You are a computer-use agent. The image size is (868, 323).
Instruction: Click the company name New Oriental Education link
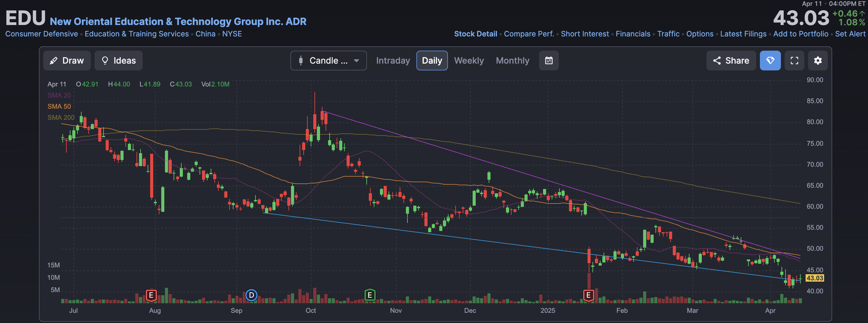[x=178, y=22]
